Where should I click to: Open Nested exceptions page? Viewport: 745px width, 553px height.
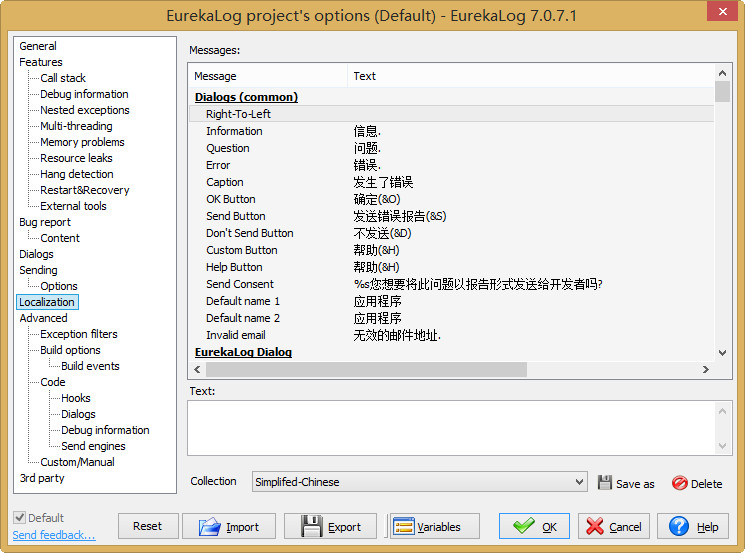pos(85,110)
